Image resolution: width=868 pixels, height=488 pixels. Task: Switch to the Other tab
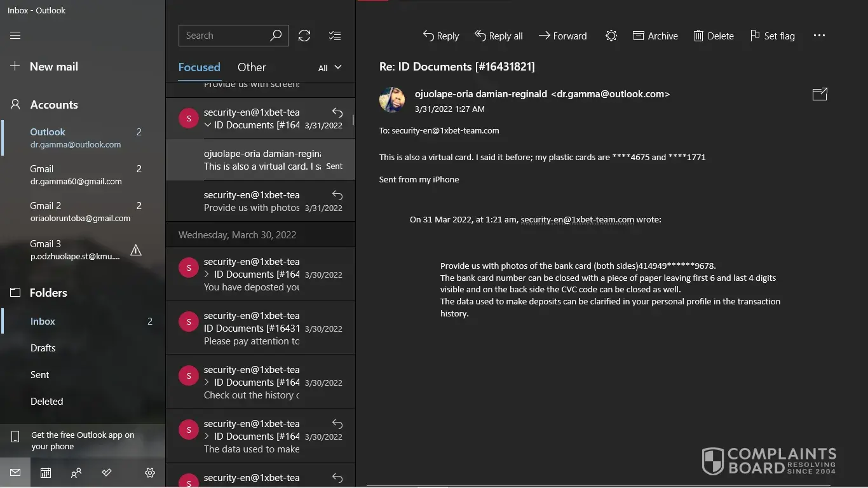pos(252,67)
